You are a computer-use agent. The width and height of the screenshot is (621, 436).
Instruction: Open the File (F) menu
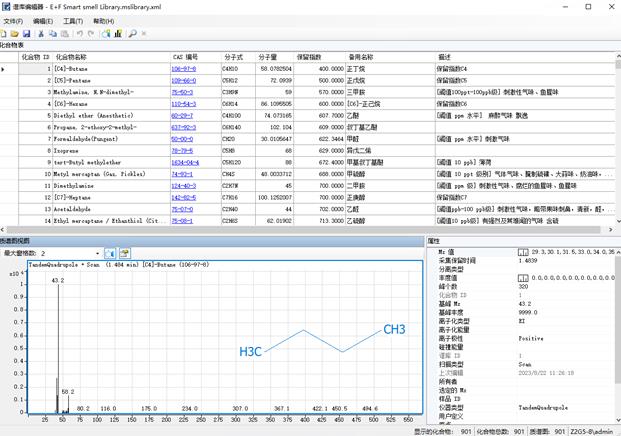pyautogui.click(x=13, y=21)
